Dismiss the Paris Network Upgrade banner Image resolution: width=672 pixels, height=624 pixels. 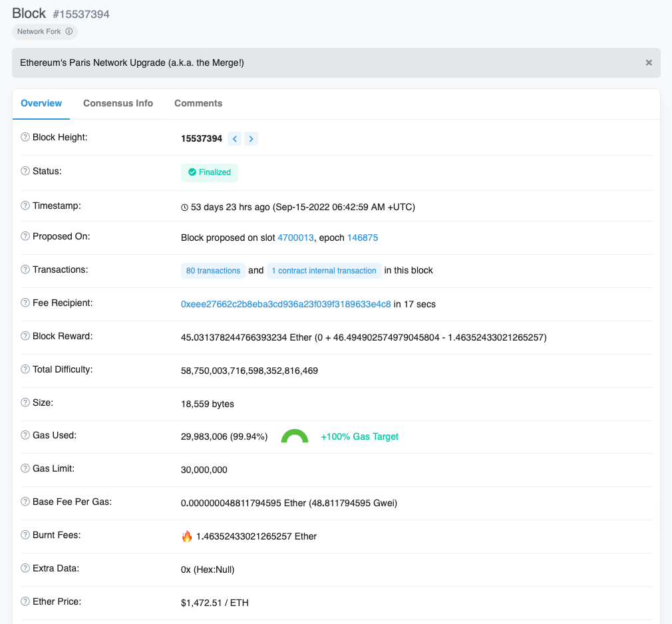click(x=649, y=63)
